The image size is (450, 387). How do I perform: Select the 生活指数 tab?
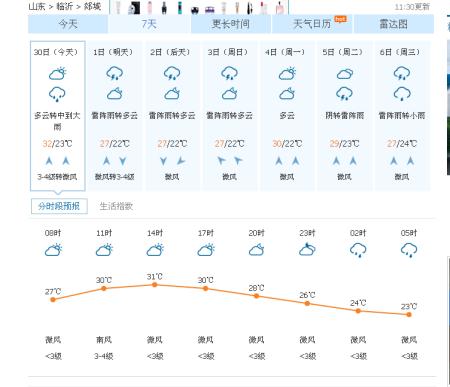coord(116,206)
